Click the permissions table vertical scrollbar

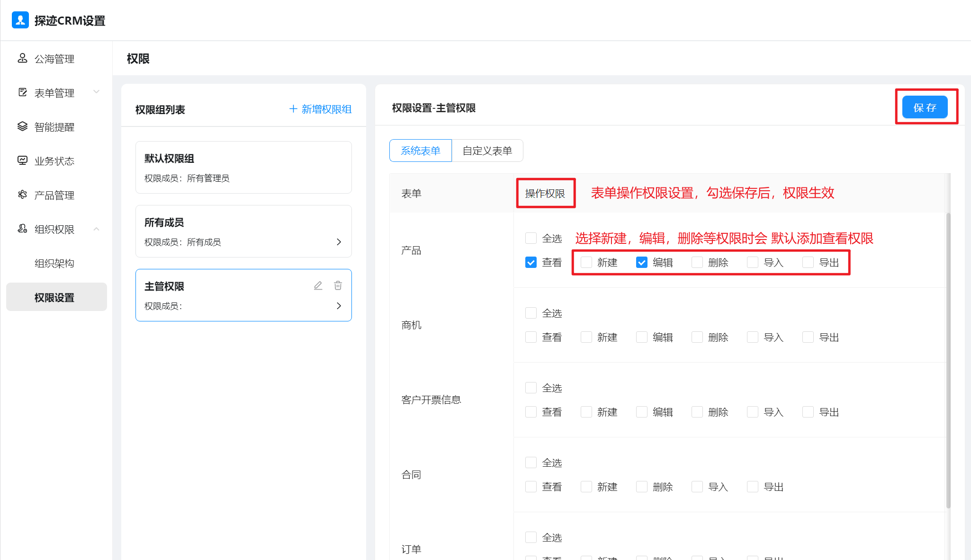[948, 360]
